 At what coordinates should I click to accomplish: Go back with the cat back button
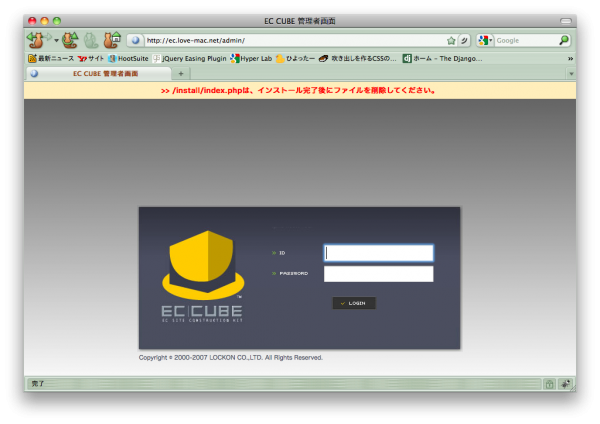click(35, 41)
